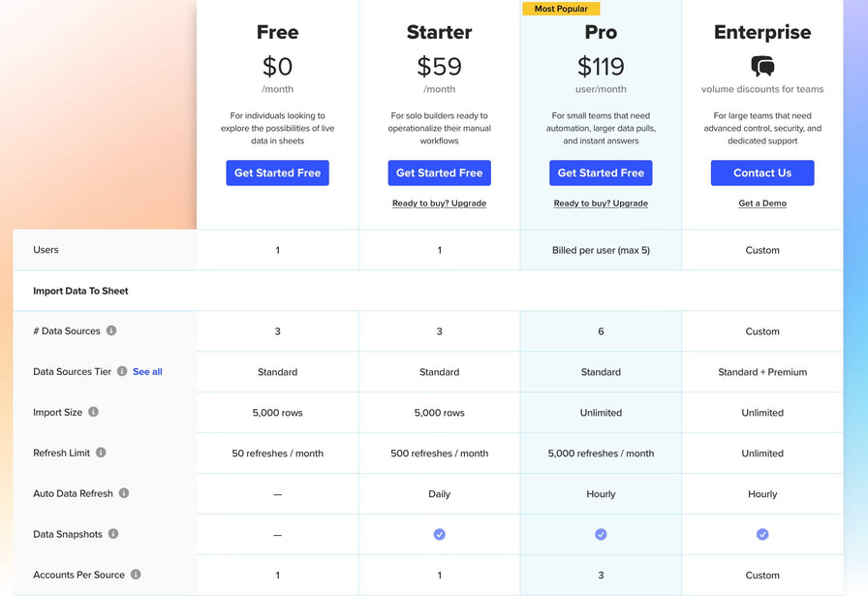Open Pro's Ready to buy? Upgrade link
The width and height of the screenshot is (868, 596).
pos(601,204)
